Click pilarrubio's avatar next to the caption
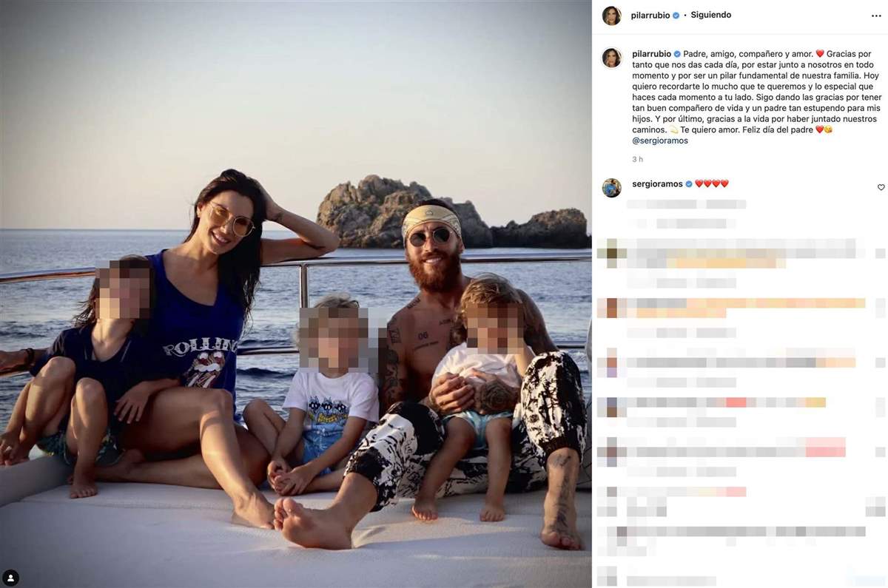The image size is (888, 588). (612, 58)
